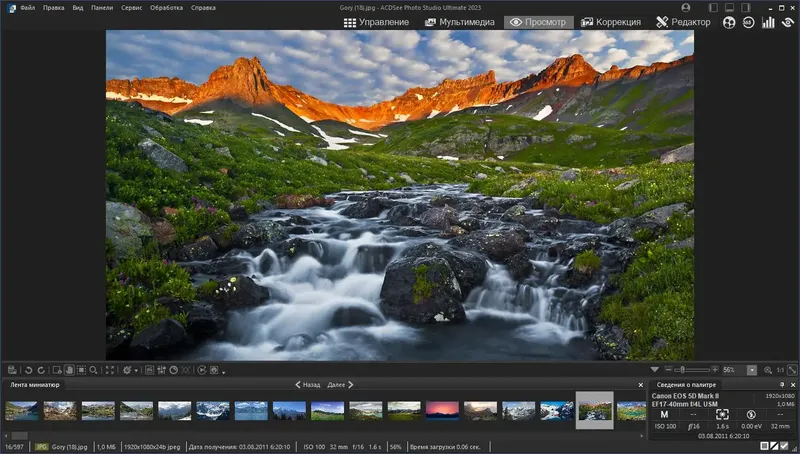Open the Обработка menu

(166, 8)
